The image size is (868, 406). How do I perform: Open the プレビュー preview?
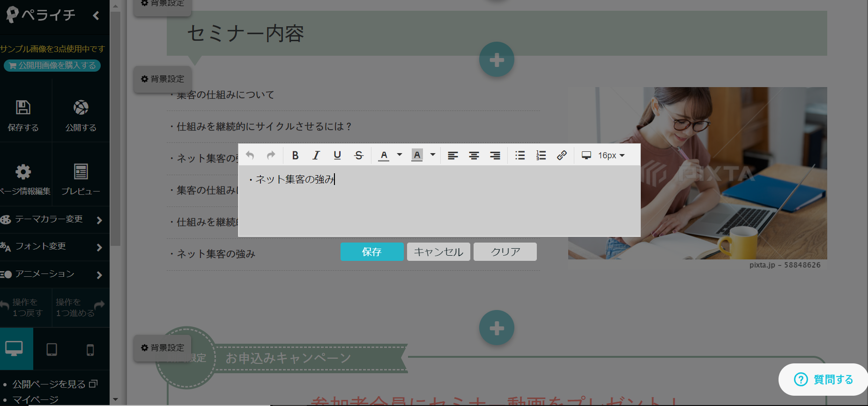click(x=81, y=178)
